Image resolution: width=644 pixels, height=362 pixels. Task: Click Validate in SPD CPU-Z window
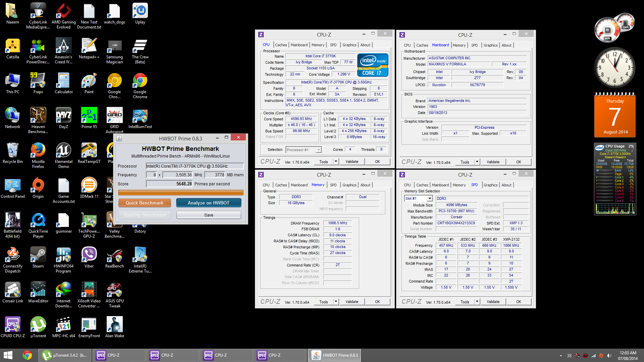tap(493, 302)
